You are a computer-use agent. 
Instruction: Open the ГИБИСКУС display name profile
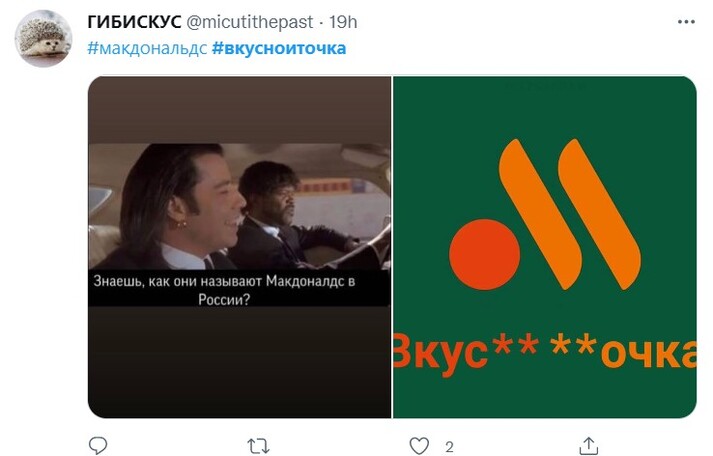point(134,22)
